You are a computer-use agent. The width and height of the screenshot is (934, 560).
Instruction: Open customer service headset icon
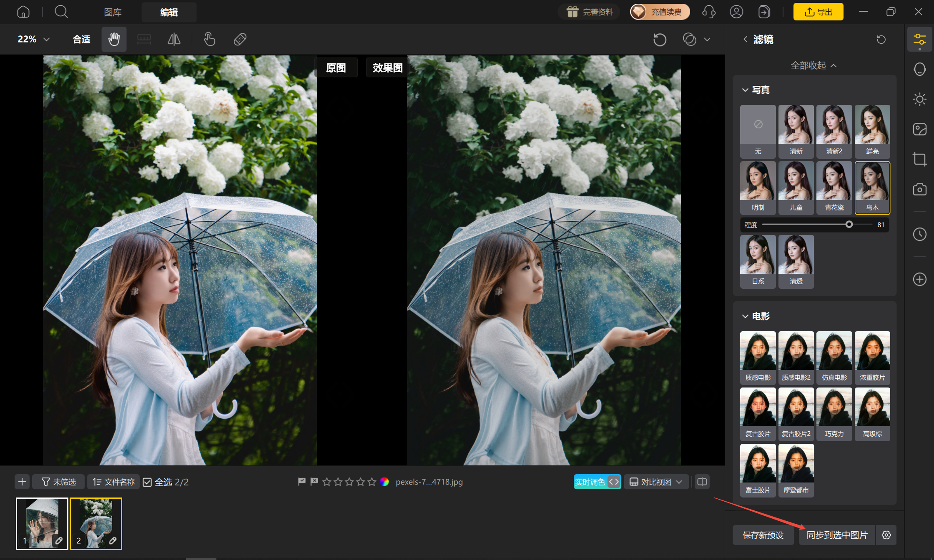pos(709,12)
